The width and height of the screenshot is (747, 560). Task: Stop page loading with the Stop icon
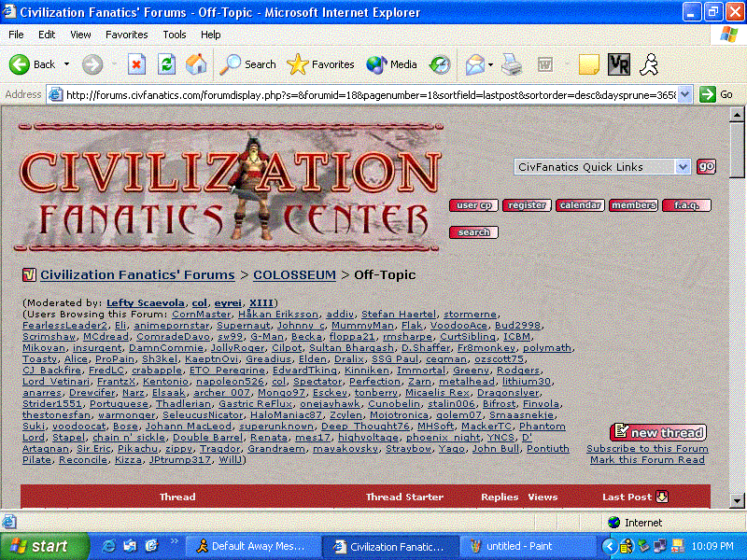[136, 64]
